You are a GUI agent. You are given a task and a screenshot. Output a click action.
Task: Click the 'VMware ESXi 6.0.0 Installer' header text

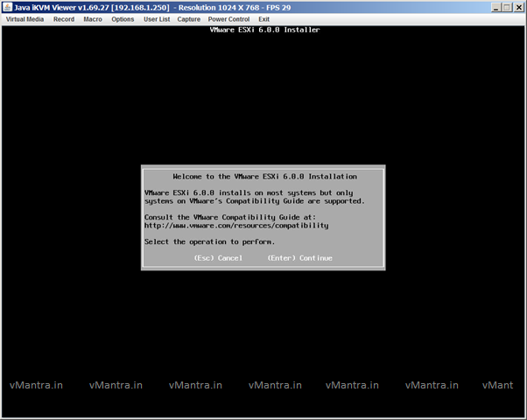coord(264,30)
